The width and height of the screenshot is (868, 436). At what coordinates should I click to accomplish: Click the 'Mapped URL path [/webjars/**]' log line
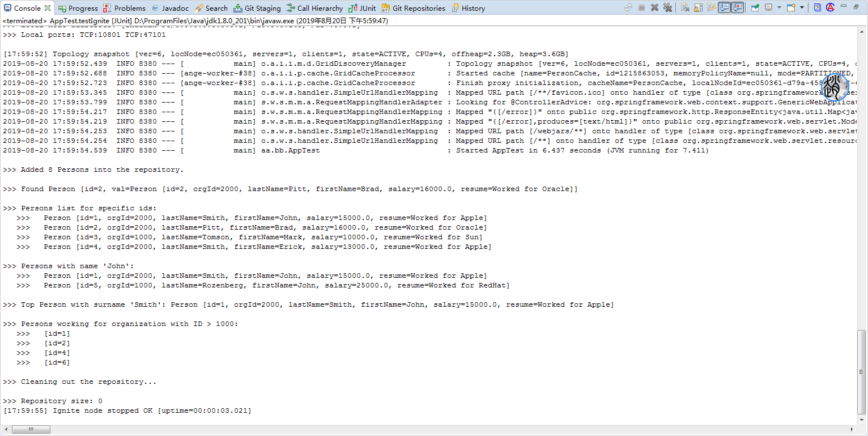[431, 131]
